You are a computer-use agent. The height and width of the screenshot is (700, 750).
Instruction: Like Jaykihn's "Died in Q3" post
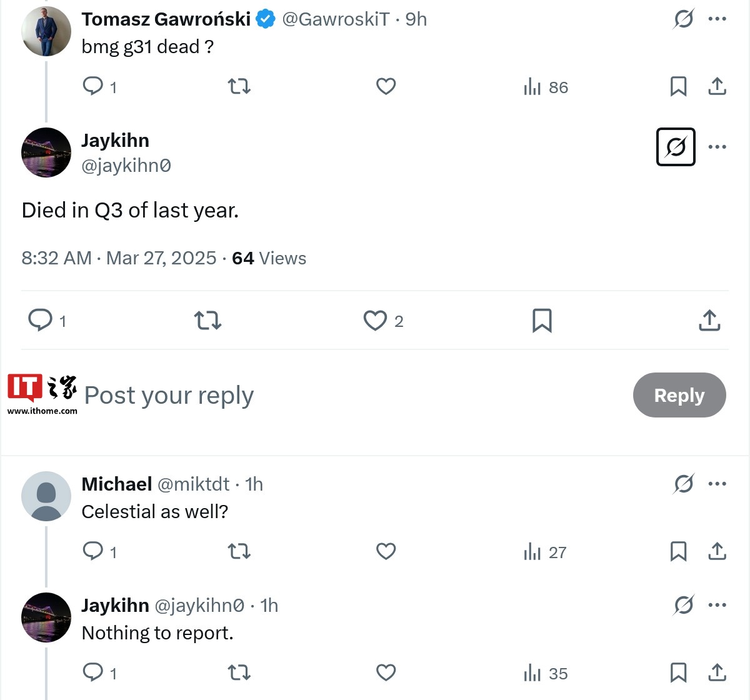click(x=375, y=321)
